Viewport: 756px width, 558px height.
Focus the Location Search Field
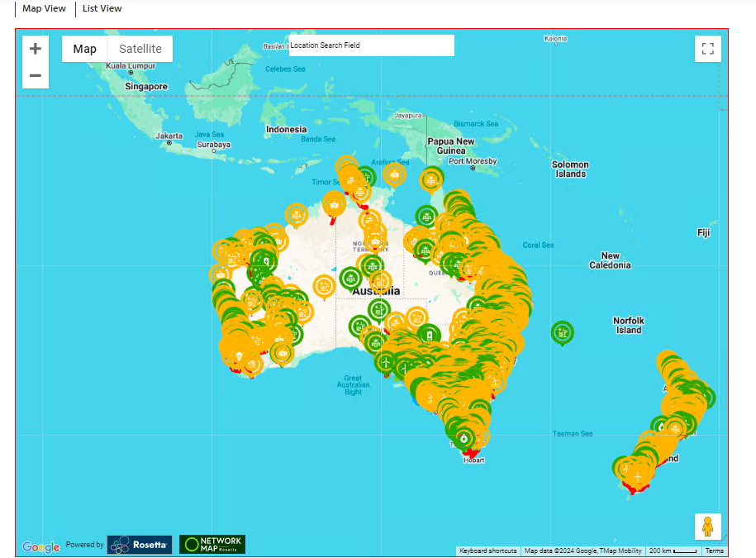point(370,45)
